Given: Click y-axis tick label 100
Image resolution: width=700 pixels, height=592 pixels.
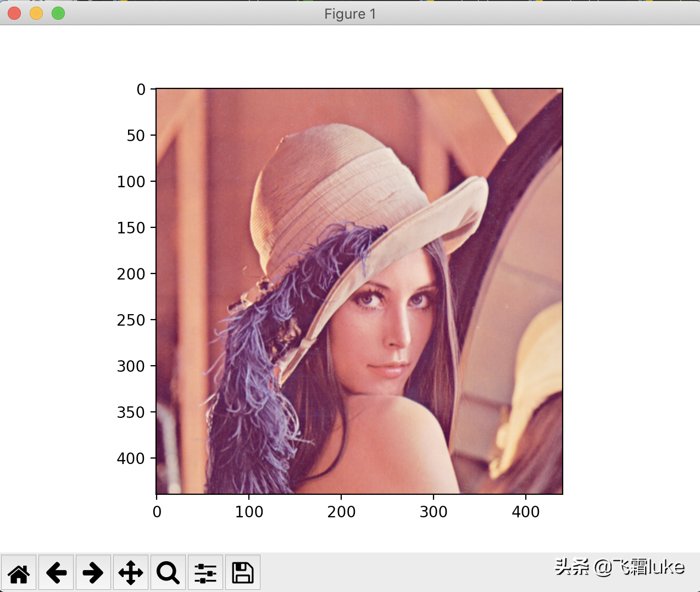Looking at the screenshot, I should [131, 182].
